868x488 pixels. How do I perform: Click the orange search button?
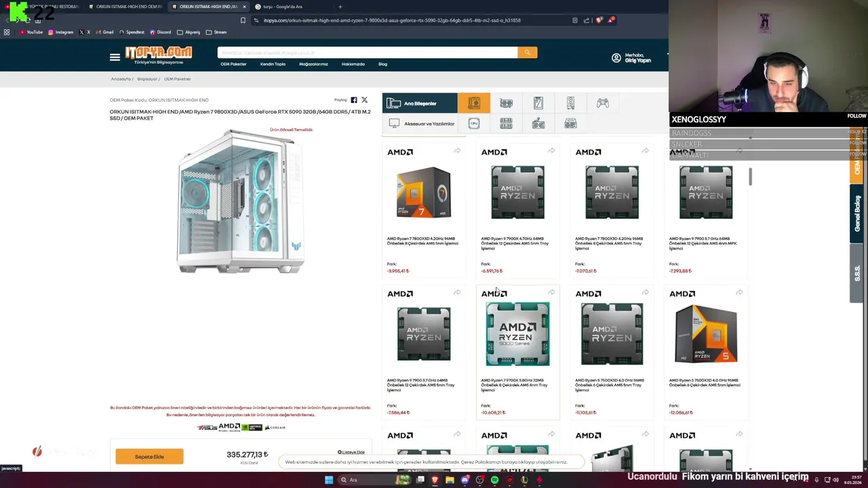pos(527,52)
